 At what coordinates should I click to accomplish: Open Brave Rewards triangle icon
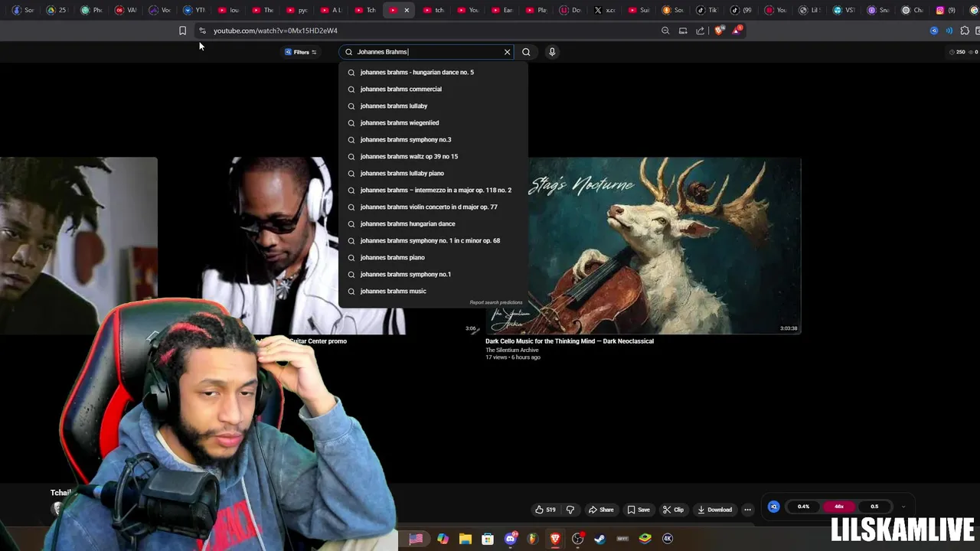pyautogui.click(x=737, y=31)
